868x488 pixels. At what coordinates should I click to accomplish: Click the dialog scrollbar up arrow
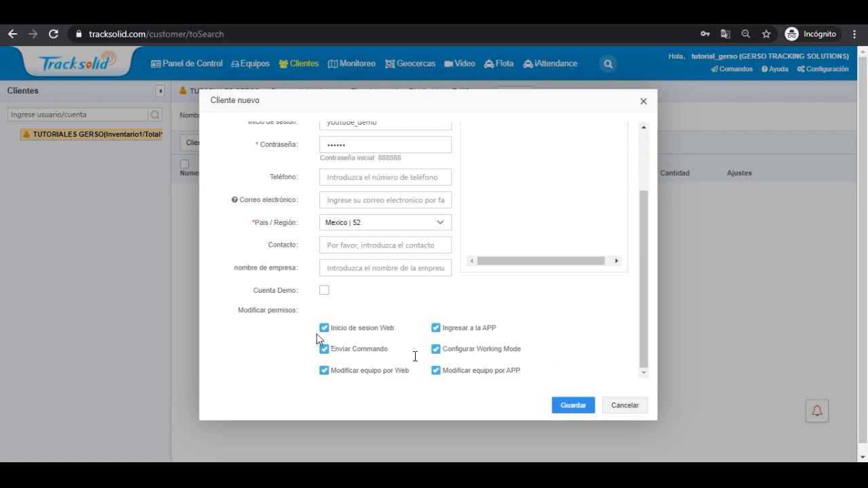click(644, 127)
